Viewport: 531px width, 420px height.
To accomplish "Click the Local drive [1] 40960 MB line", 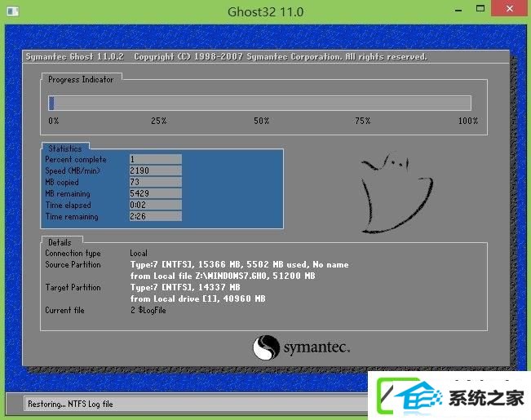I will point(197,298).
